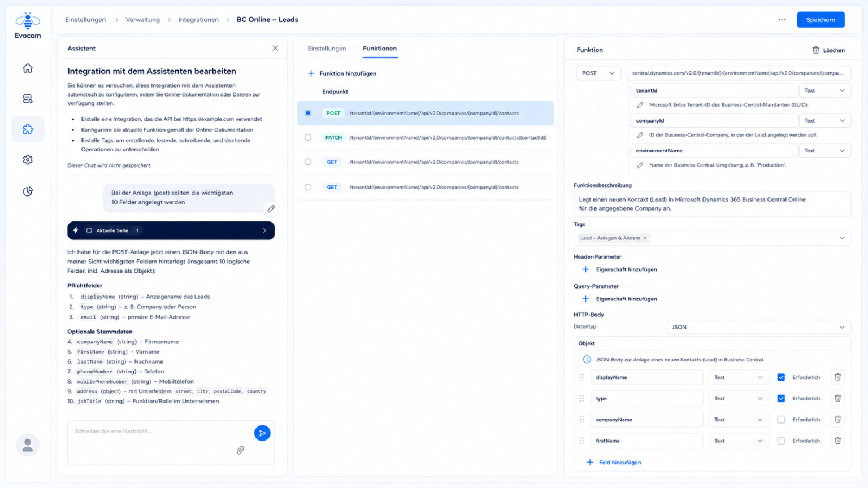Delete the firstName field row
The image size is (868, 488).
[837, 441]
